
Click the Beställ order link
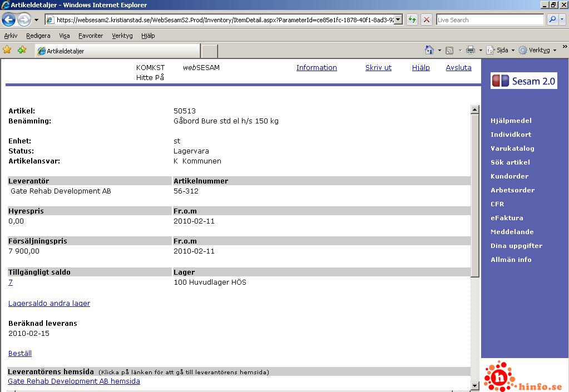(20, 353)
